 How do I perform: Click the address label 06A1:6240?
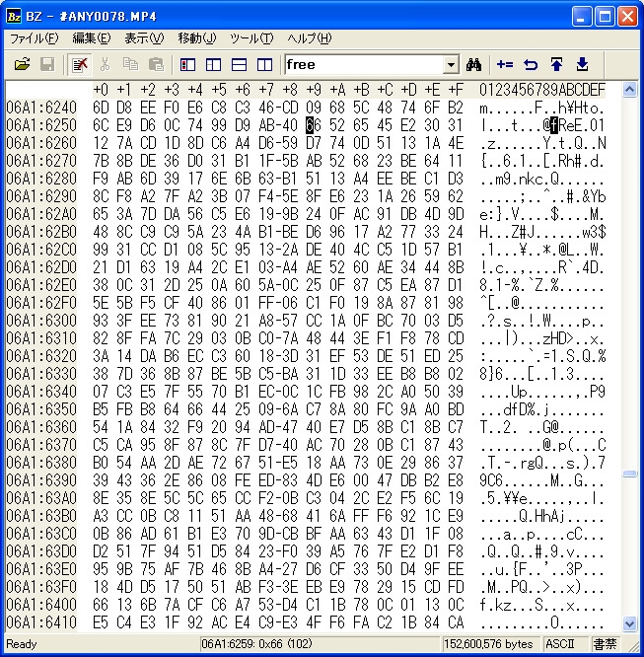click(41, 108)
